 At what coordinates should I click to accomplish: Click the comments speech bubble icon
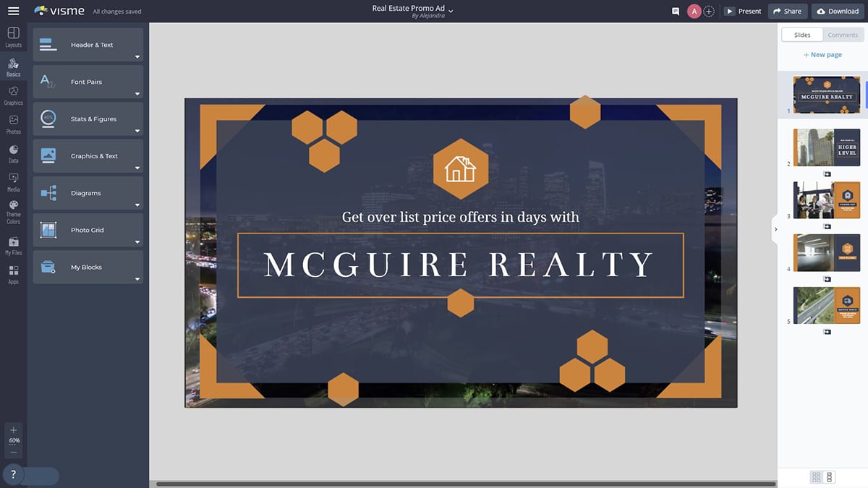[676, 12]
